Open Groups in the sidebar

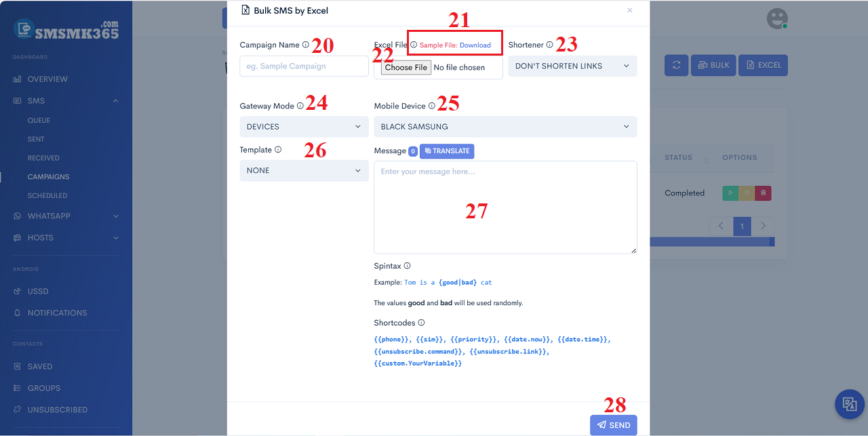pos(44,389)
